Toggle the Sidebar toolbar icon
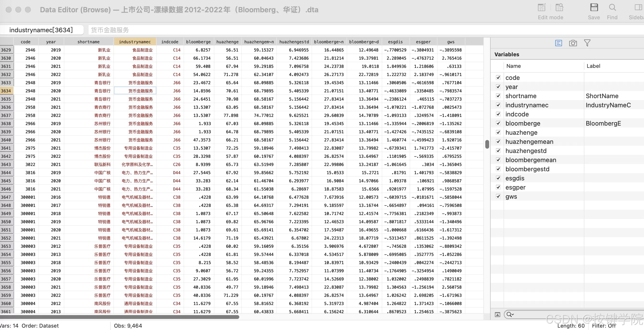This screenshot has width=644, height=330. pos(639,7)
